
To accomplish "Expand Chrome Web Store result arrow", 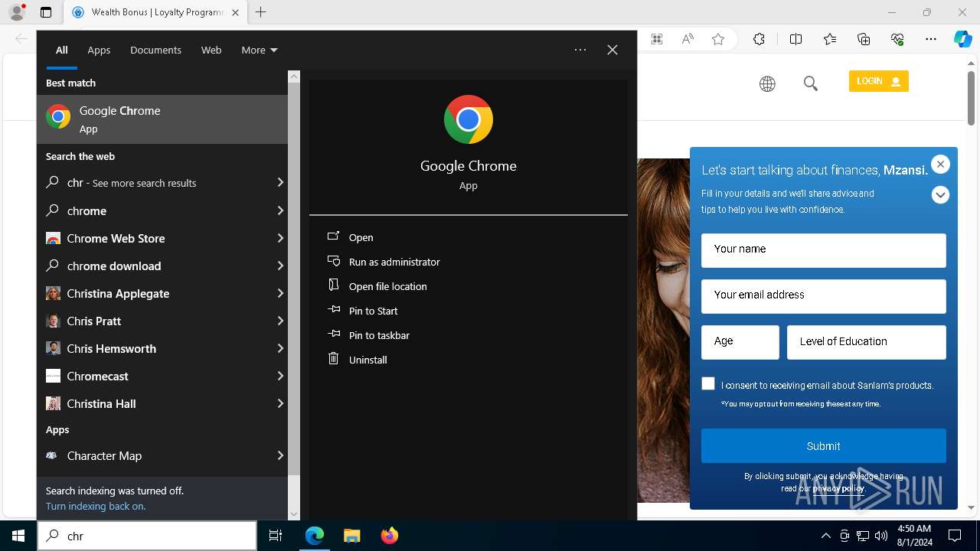I will [x=279, y=238].
